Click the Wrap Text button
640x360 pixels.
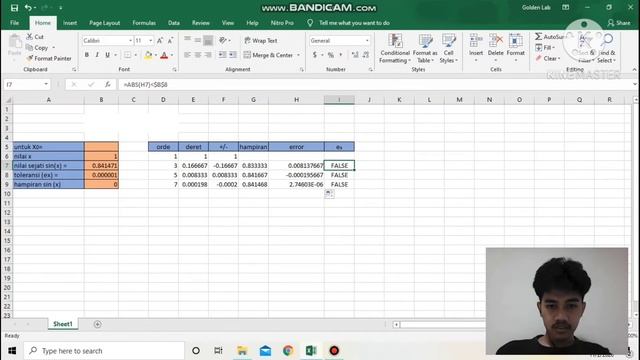(261, 40)
